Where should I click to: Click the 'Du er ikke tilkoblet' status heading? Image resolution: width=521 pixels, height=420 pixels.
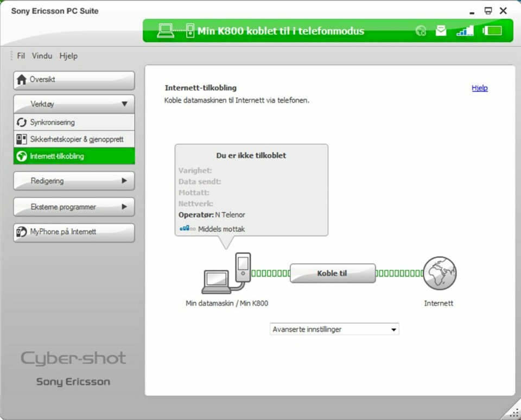[x=251, y=156]
